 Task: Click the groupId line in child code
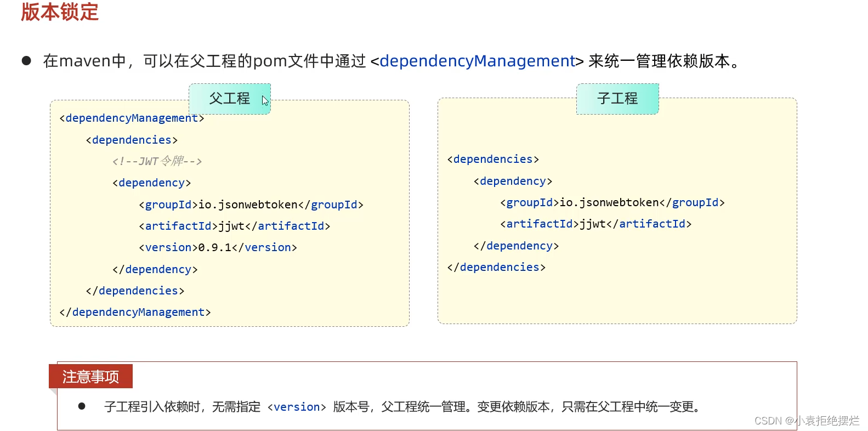point(612,202)
